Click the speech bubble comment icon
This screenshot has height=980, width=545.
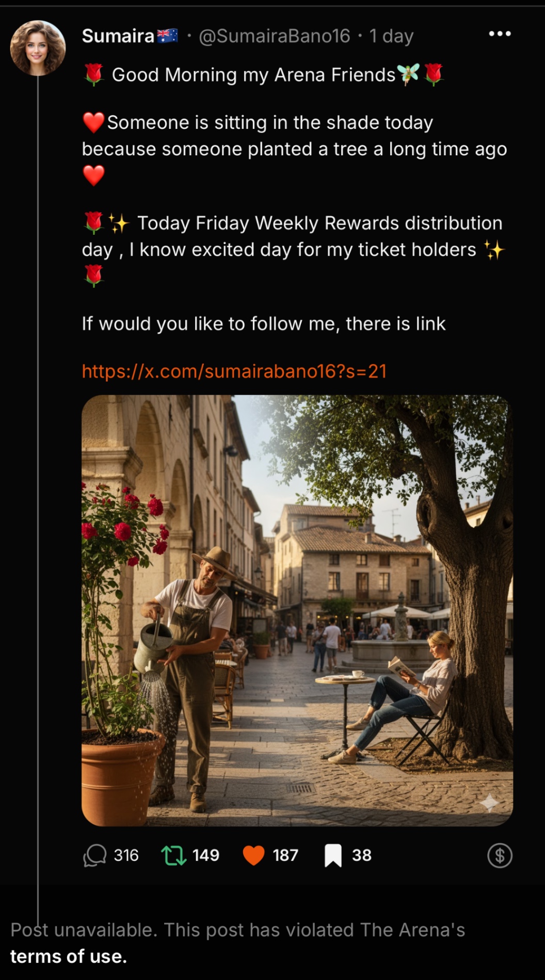pyautogui.click(x=95, y=855)
